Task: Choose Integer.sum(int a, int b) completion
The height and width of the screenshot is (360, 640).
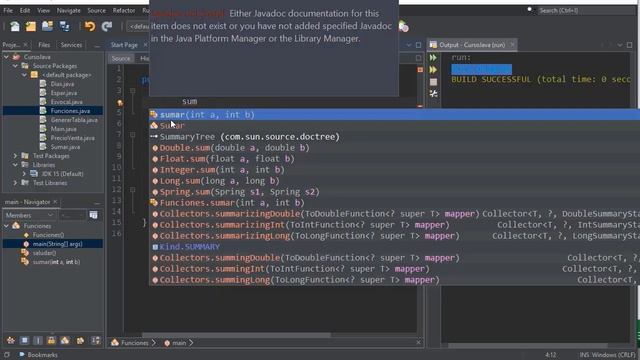Action: coord(394,170)
